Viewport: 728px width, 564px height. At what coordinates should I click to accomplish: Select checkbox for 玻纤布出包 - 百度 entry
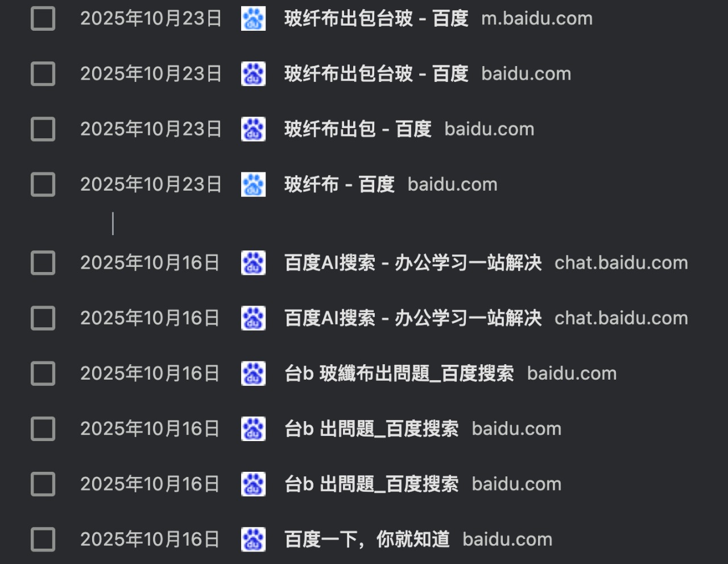coord(43,129)
